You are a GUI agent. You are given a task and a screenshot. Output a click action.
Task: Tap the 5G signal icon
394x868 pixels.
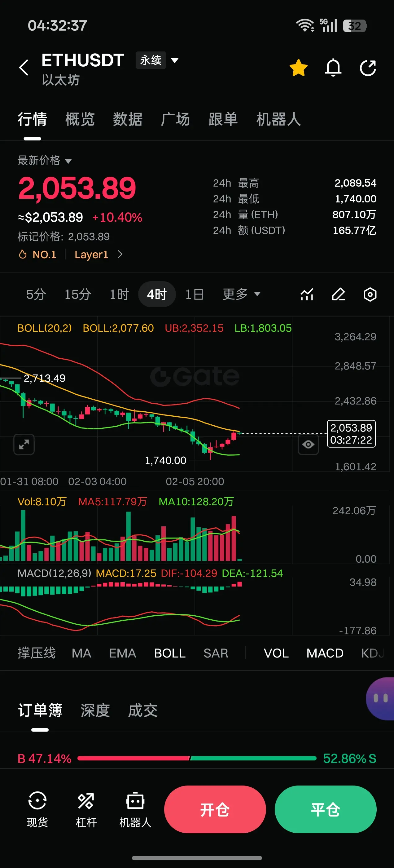coord(328,26)
